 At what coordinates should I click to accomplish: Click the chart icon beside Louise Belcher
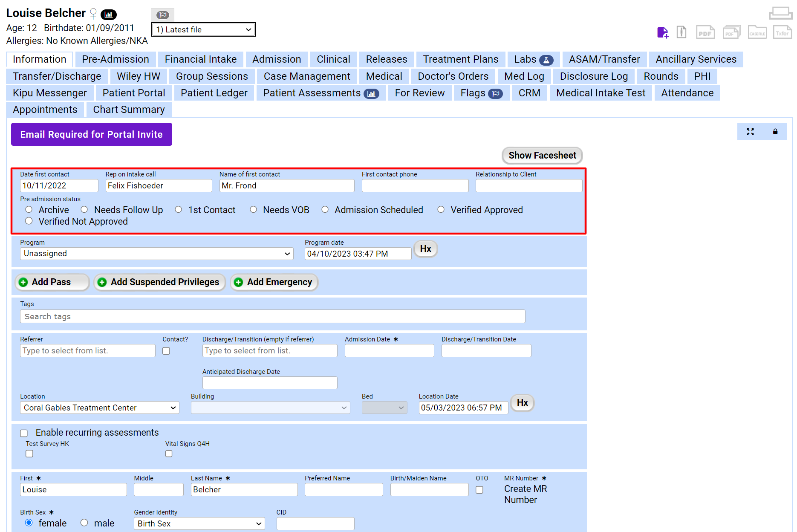(x=109, y=14)
